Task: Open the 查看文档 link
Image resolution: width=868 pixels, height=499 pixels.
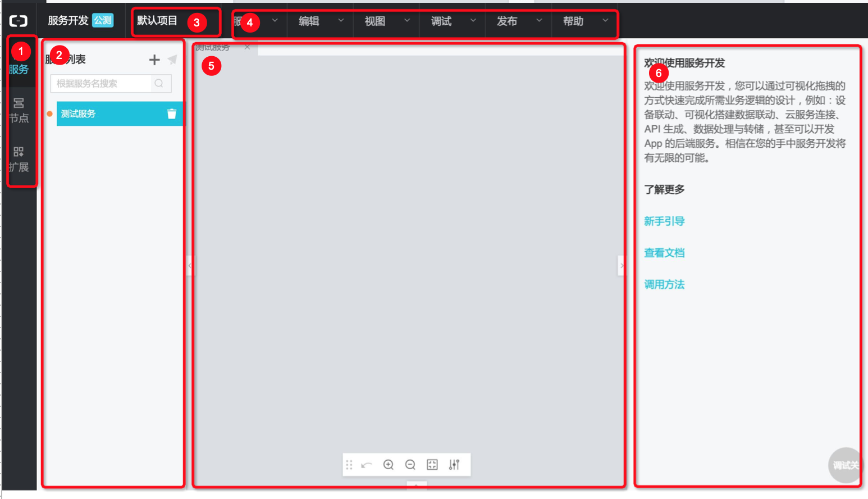Action: (664, 253)
